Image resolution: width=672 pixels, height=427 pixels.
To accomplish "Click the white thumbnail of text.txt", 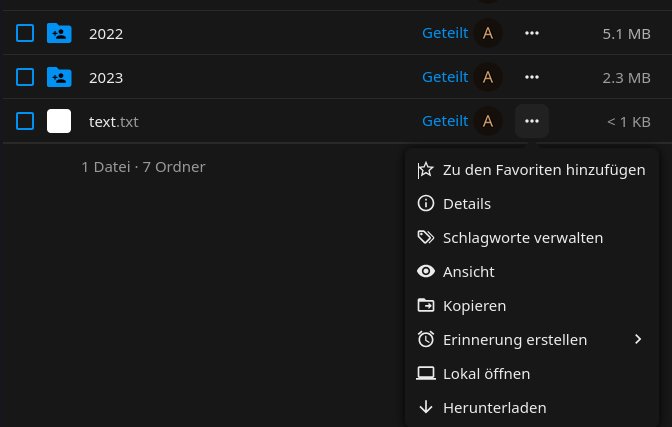I will pyautogui.click(x=59, y=121).
